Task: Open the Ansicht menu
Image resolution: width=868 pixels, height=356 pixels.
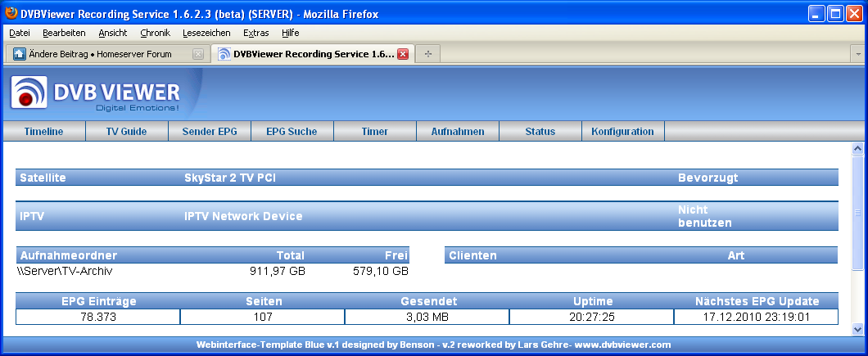Action: [x=113, y=33]
